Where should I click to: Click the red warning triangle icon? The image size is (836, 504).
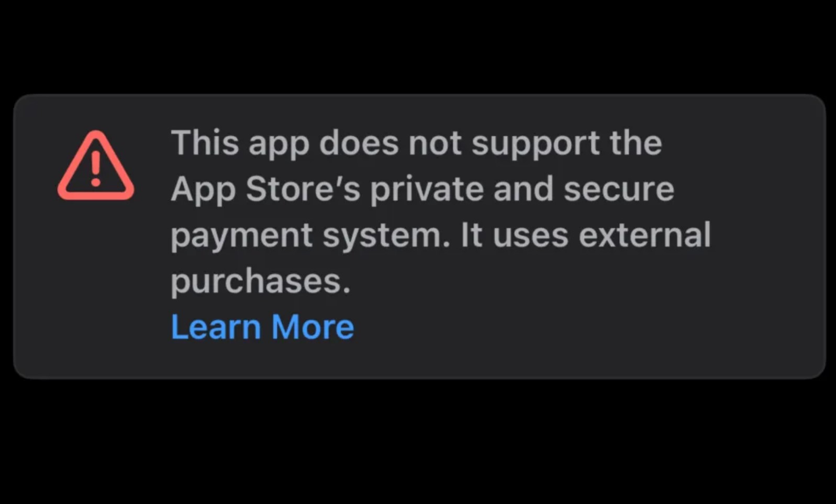tap(96, 166)
